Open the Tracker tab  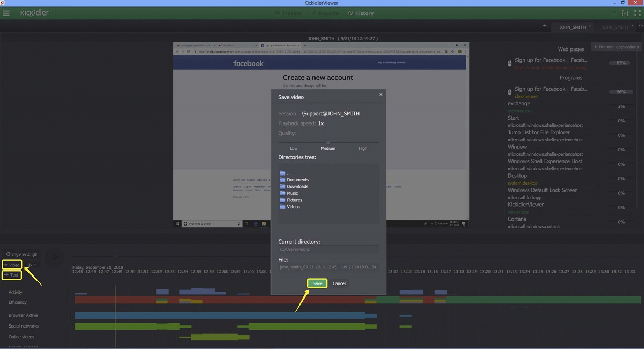point(288,13)
